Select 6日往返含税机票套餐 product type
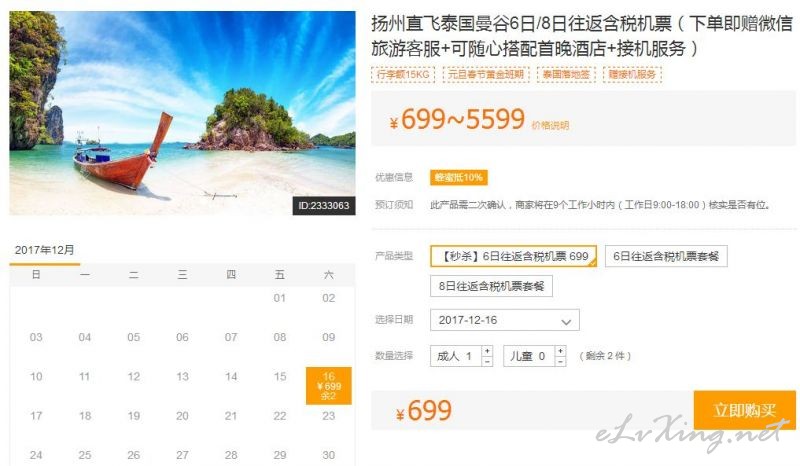The image size is (800, 466). click(x=666, y=256)
